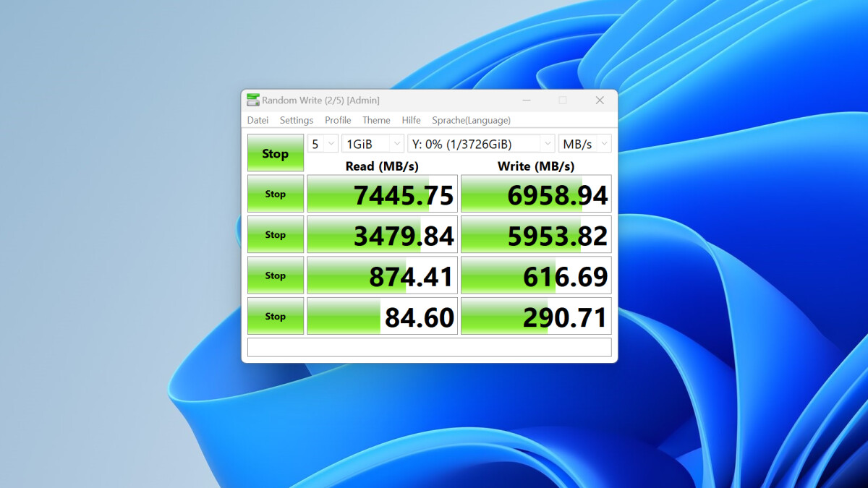Stop the third benchmark test row
The height and width of the screenshot is (488, 868).
[275, 275]
